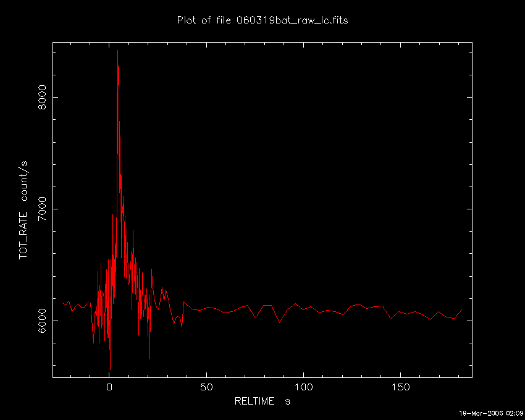The image size is (525, 420).
Task: Click the Y-axis tick label 8000
Action: pyautogui.click(x=42, y=97)
